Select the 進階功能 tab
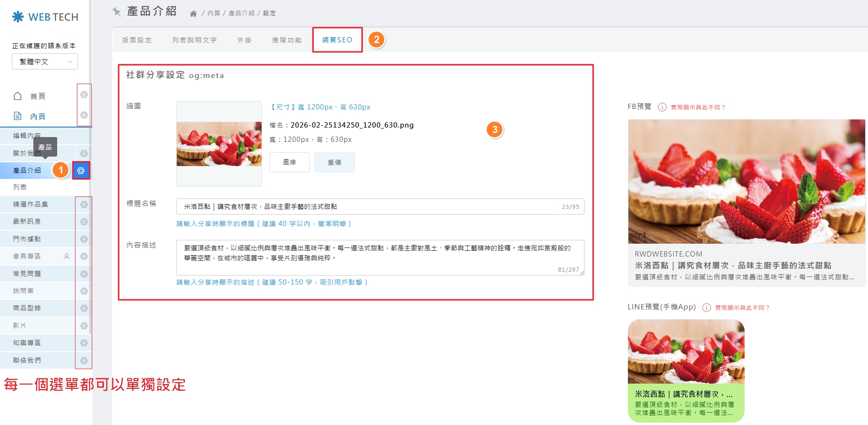 [x=287, y=40]
